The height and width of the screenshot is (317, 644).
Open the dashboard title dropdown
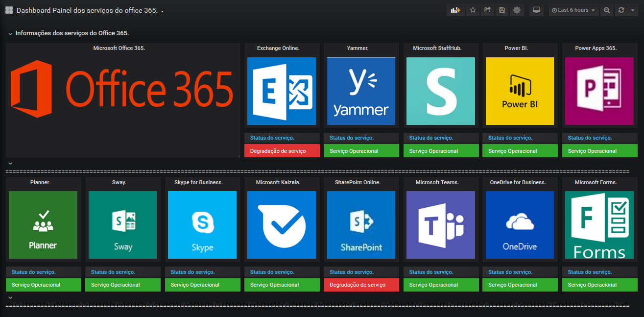point(90,10)
